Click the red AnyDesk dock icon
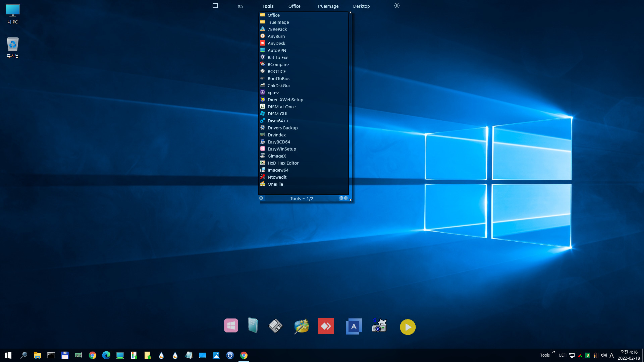The image size is (644, 362). [x=326, y=326]
